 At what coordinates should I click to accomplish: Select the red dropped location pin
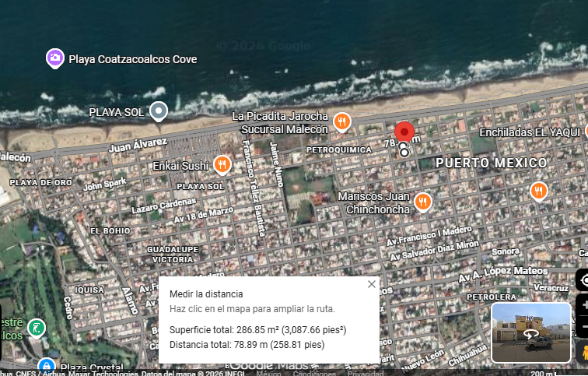[404, 132]
